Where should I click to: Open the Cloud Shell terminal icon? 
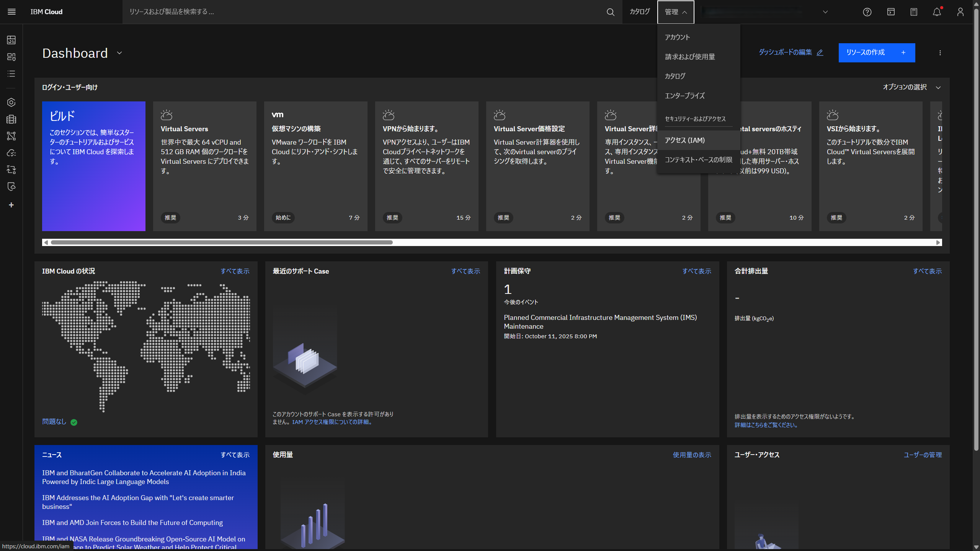click(890, 12)
